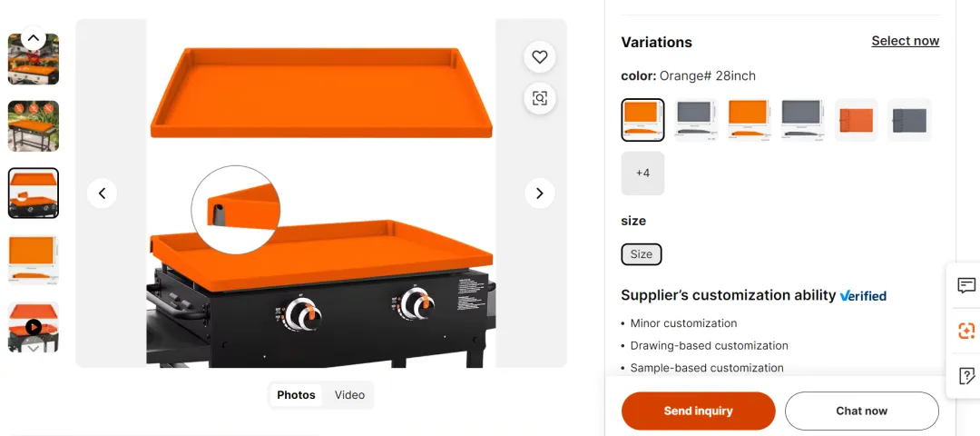The width and height of the screenshot is (980, 436).
Task: Open image search with the magnifier-frame icon
Action: pos(539,98)
